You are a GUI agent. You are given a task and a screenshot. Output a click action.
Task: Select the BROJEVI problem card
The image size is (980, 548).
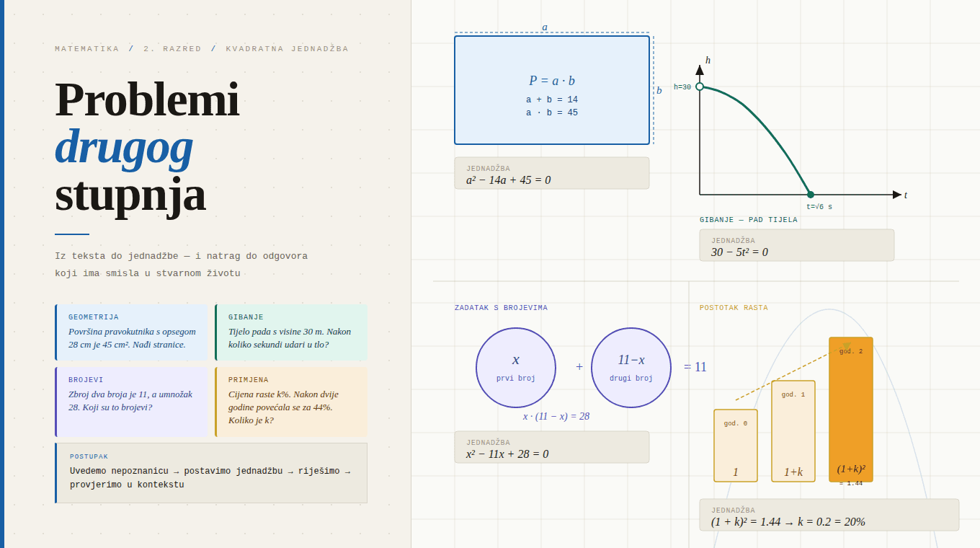(131, 402)
